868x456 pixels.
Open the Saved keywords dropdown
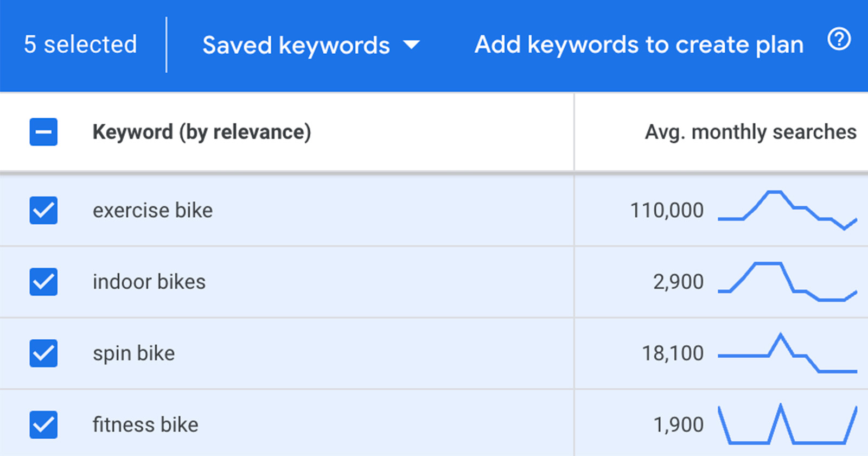(311, 45)
